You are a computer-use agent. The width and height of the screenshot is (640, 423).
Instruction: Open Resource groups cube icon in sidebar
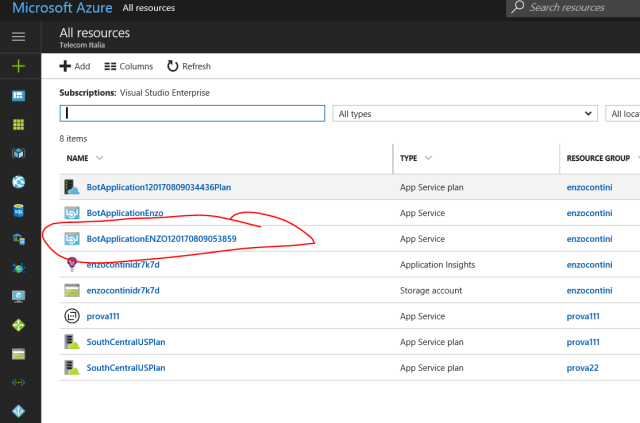18,153
